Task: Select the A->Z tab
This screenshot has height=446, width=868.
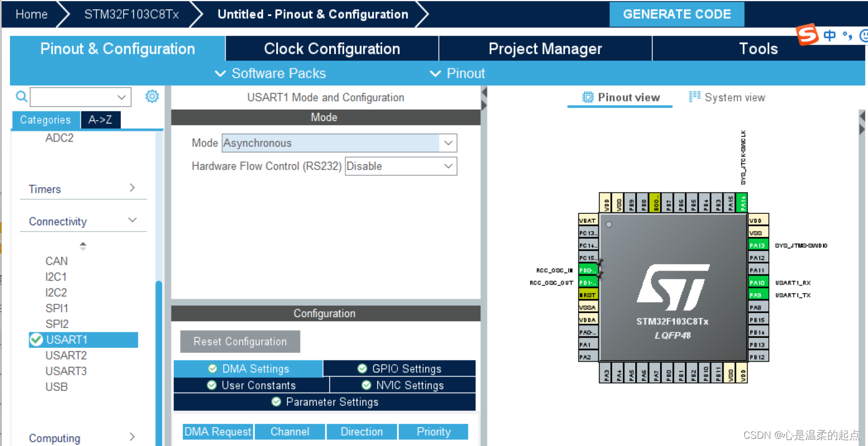Action: tap(100, 120)
